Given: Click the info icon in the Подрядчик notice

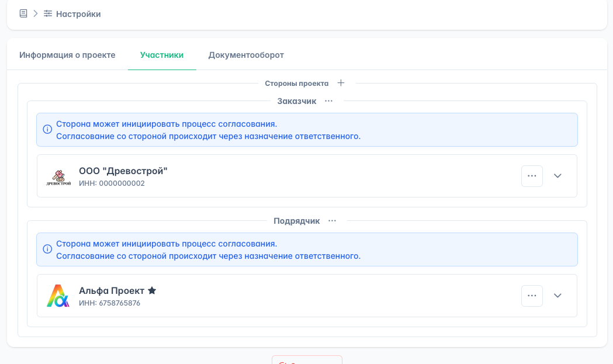Looking at the screenshot, I should tap(47, 249).
